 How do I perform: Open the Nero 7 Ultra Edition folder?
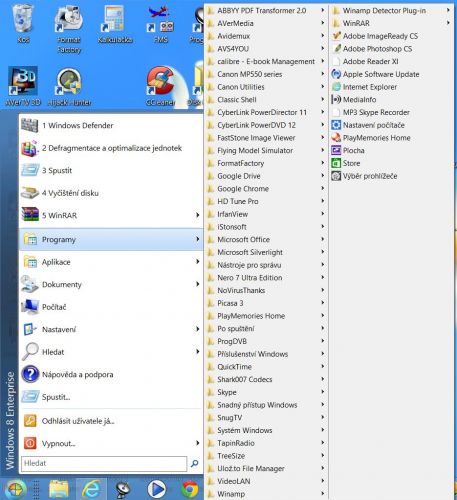click(266, 278)
